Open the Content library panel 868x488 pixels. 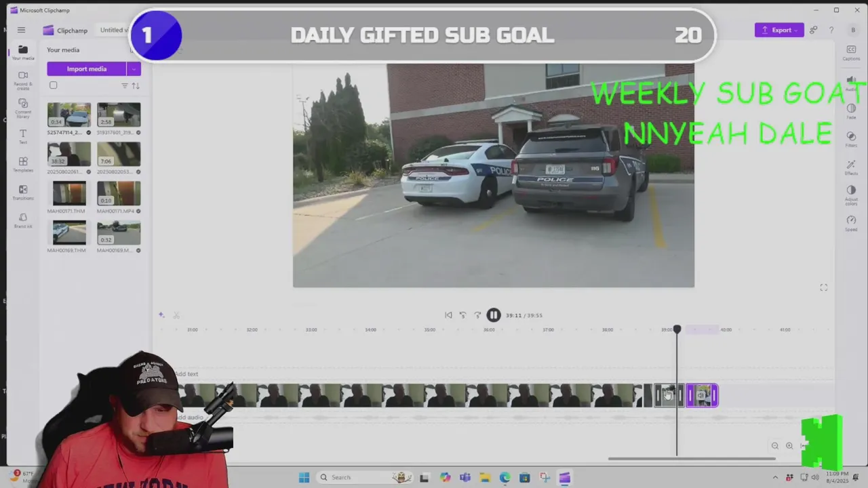tap(22, 108)
